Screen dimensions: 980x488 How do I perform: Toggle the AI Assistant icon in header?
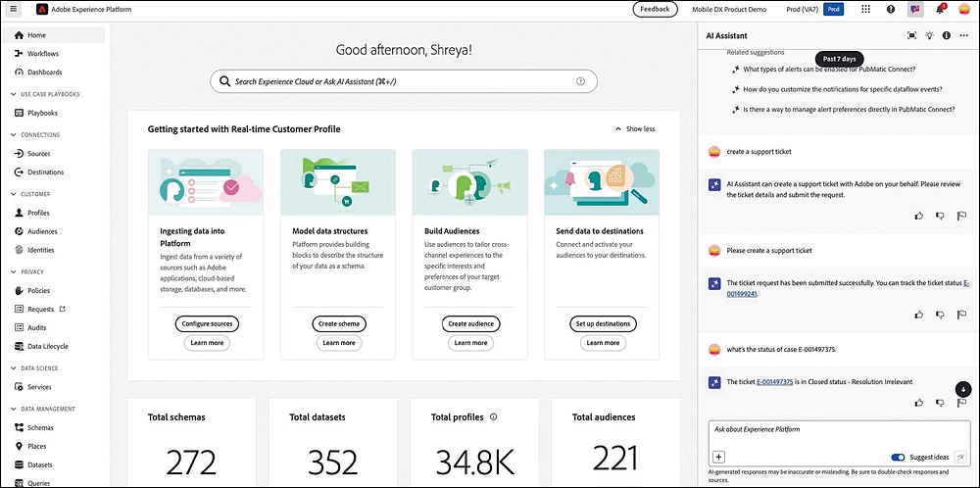tap(915, 10)
